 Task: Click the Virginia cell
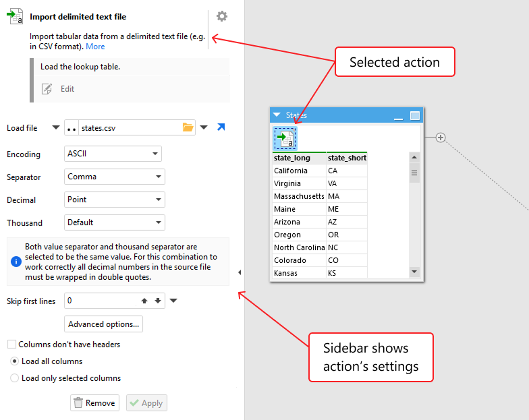click(300, 183)
